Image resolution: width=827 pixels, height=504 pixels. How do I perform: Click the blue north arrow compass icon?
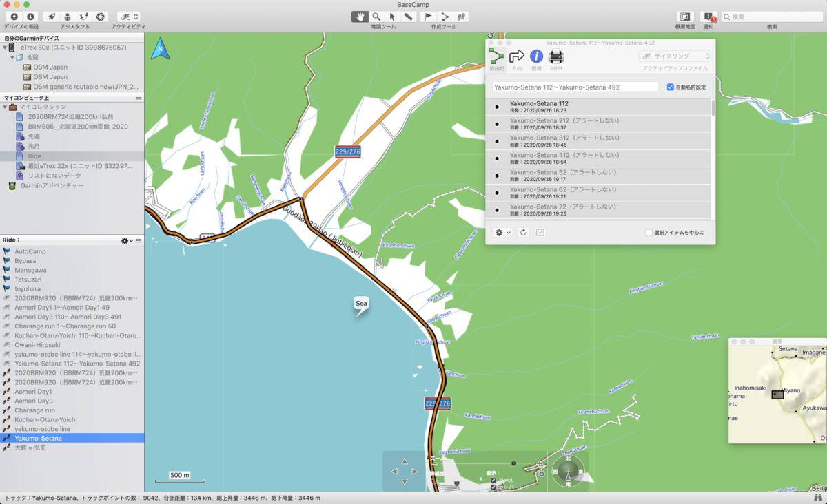(x=160, y=49)
